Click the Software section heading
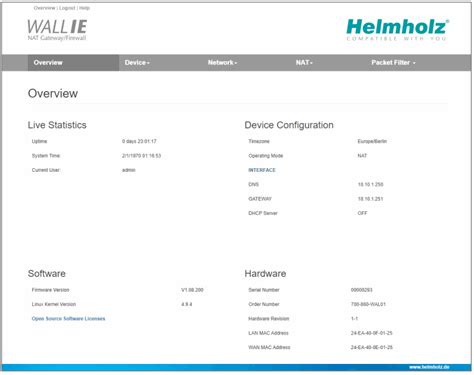This screenshot has width=474, height=375. (47, 274)
